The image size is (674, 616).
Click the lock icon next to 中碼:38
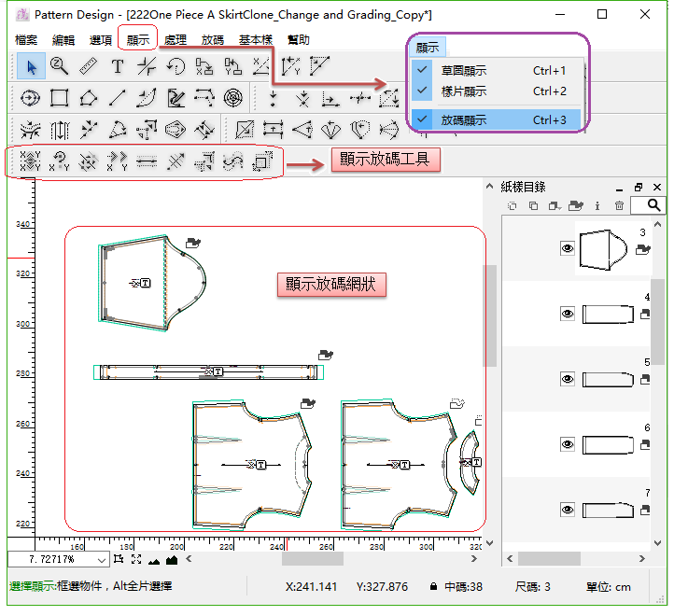coord(434,586)
